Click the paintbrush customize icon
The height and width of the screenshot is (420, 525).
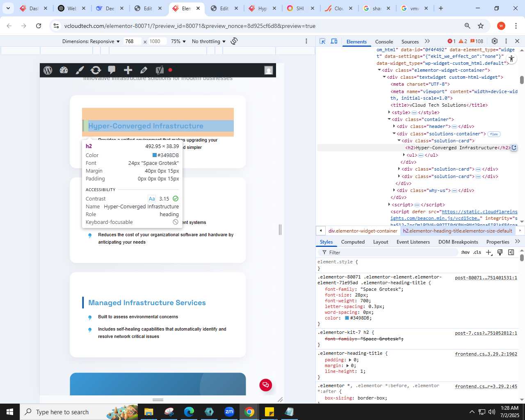point(80,70)
